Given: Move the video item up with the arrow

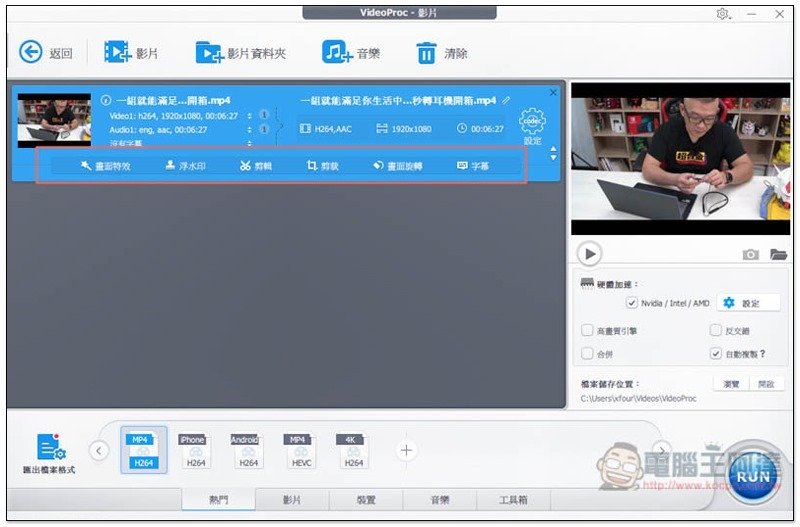Looking at the screenshot, I should 554,149.
